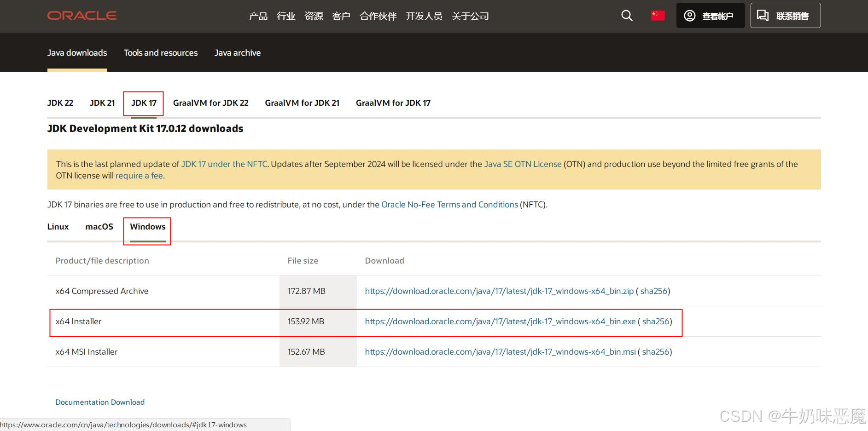Download the windows-x64_bin.exe installer link
868x431 pixels.
pyautogui.click(x=500, y=322)
